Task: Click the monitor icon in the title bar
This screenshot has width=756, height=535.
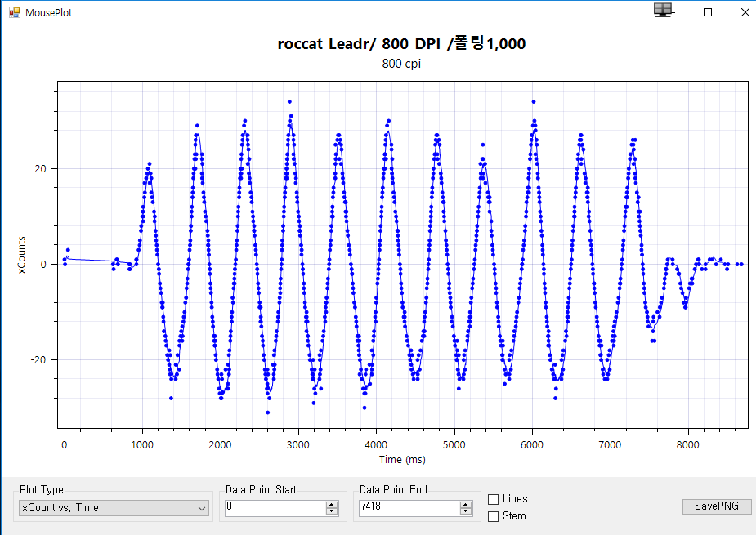Action: click(x=663, y=10)
